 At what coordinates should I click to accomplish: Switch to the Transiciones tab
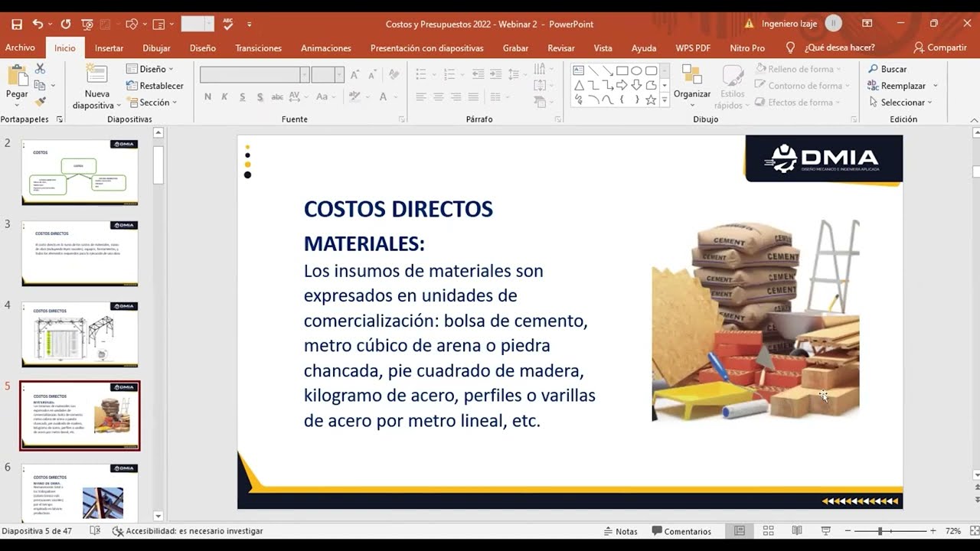(259, 48)
